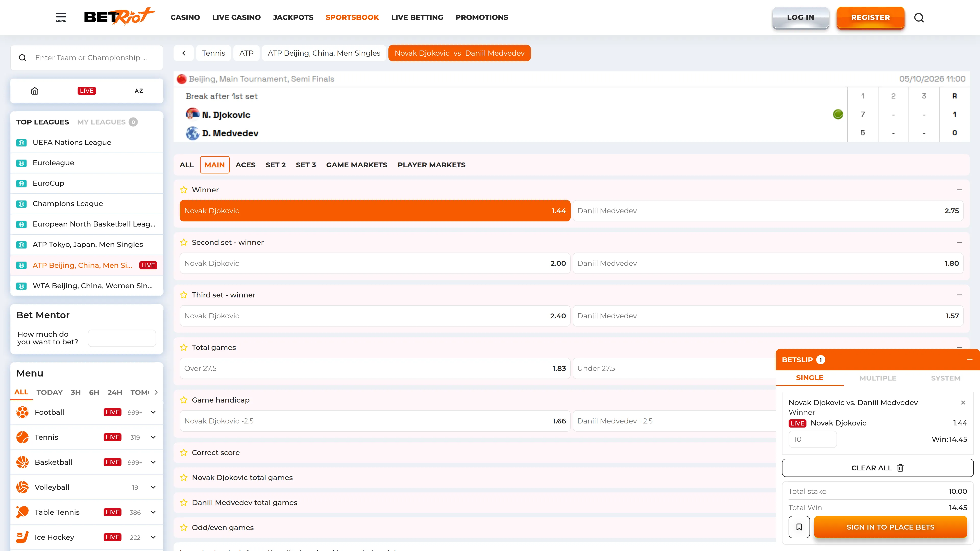Go to sportsbook home icon
This screenshot has width=980, height=551.
pos(35,91)
